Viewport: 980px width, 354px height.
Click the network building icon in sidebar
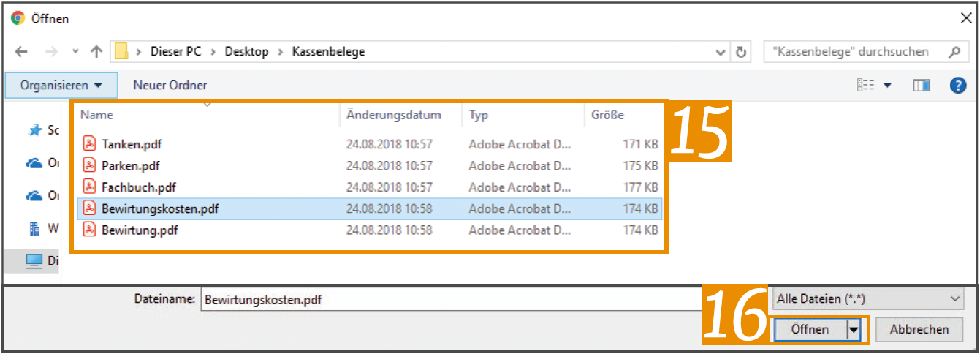34,228
